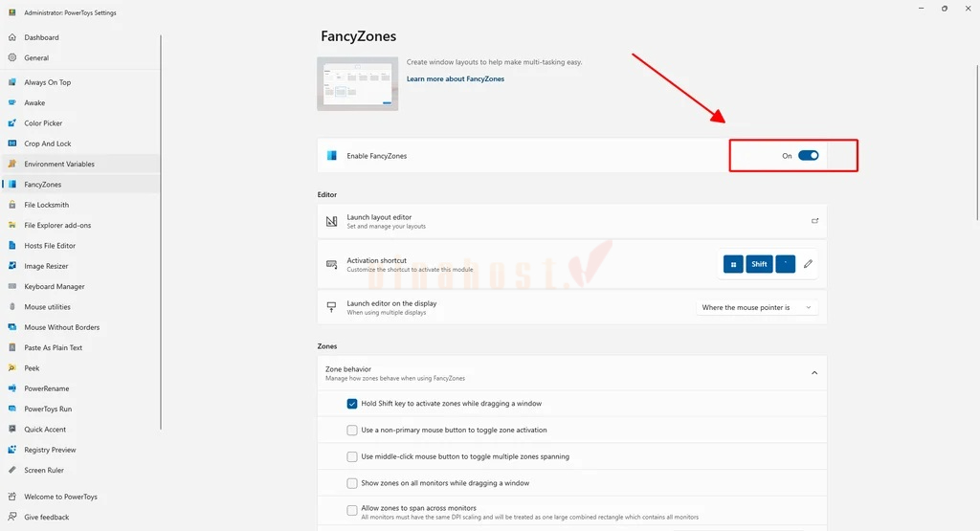Viewport: 980px width, 531px height.
Task: Click the Activation shortcut keyboard icon
Action: click(332, 264)
